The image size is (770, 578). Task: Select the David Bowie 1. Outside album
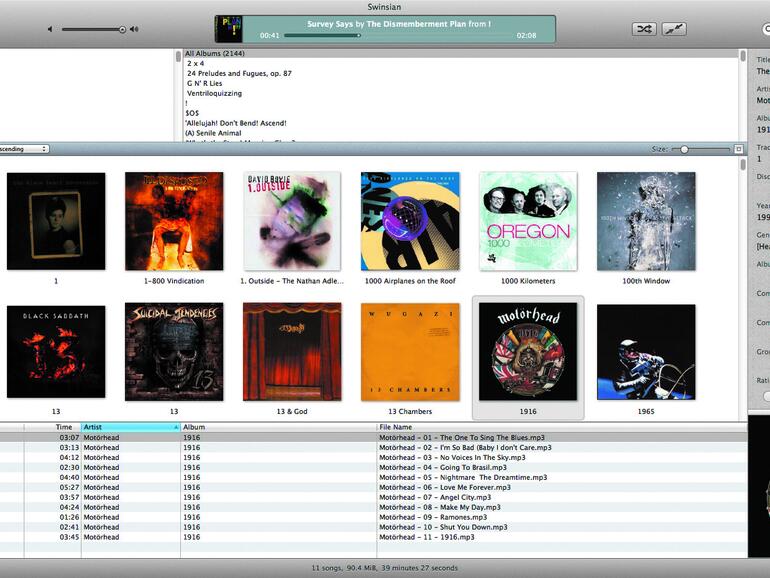(291, 221)
